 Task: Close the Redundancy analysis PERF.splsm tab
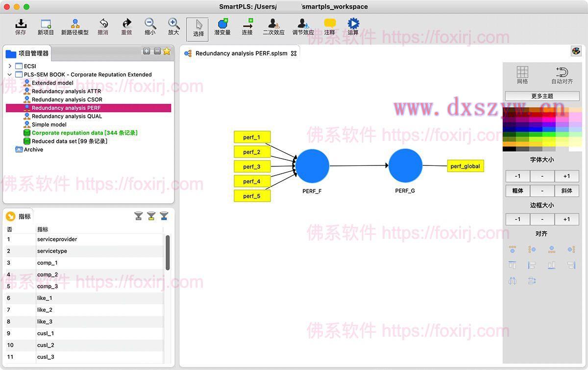click(x=294, y=53)
